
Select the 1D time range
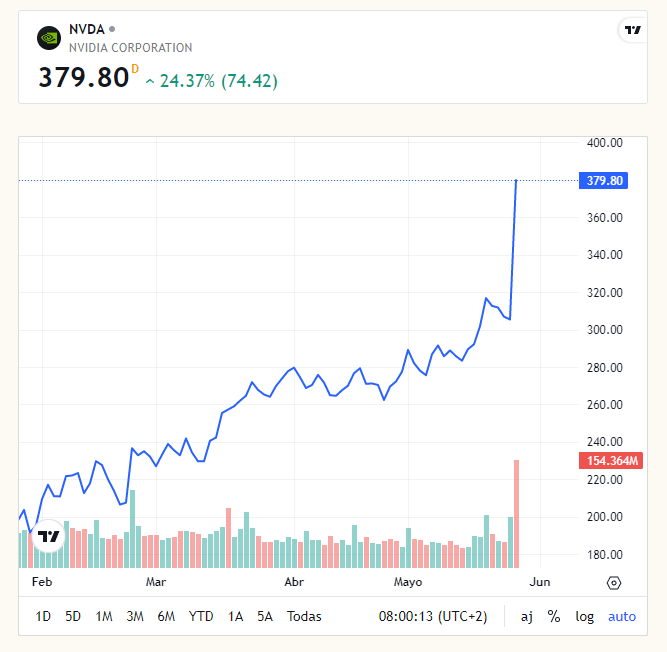(43, 616)
